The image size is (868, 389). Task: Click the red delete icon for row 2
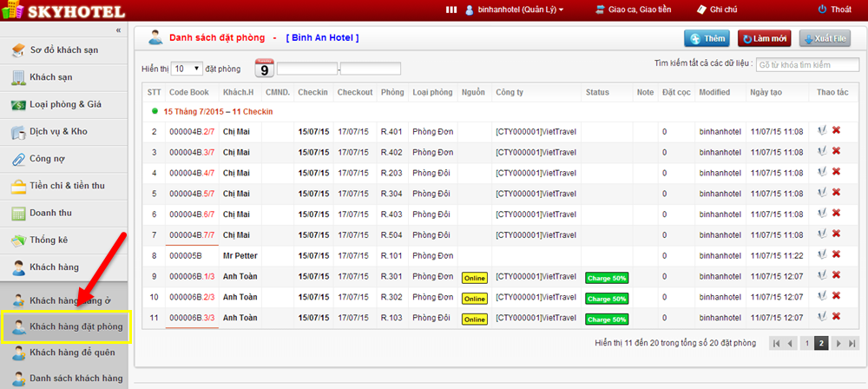(x=837, y=131)
